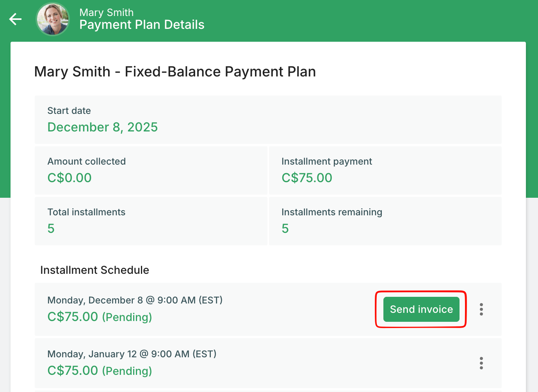Click the Total installments count
Image resolution: width=538 pixels, height=392 pixels.
tap(51, 229)
